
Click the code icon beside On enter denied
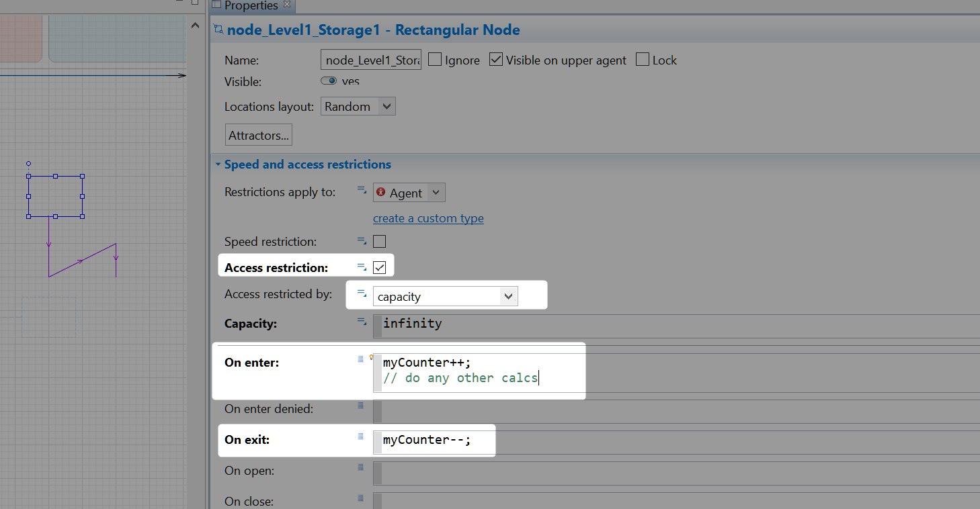360,406
